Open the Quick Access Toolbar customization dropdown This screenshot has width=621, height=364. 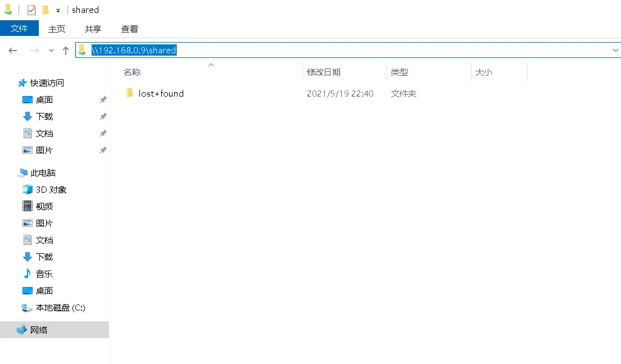(x=58, y=10)
